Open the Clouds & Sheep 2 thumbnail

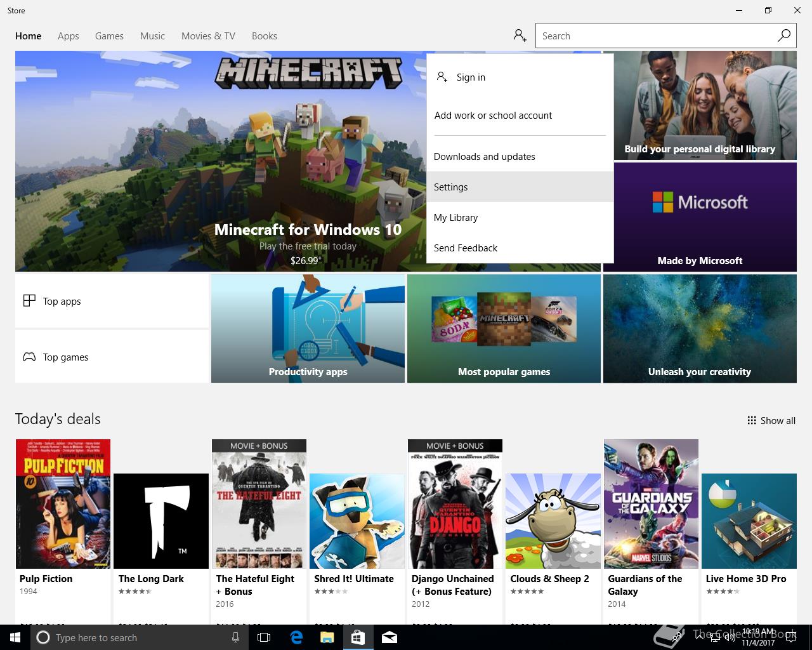coord(553,521)
